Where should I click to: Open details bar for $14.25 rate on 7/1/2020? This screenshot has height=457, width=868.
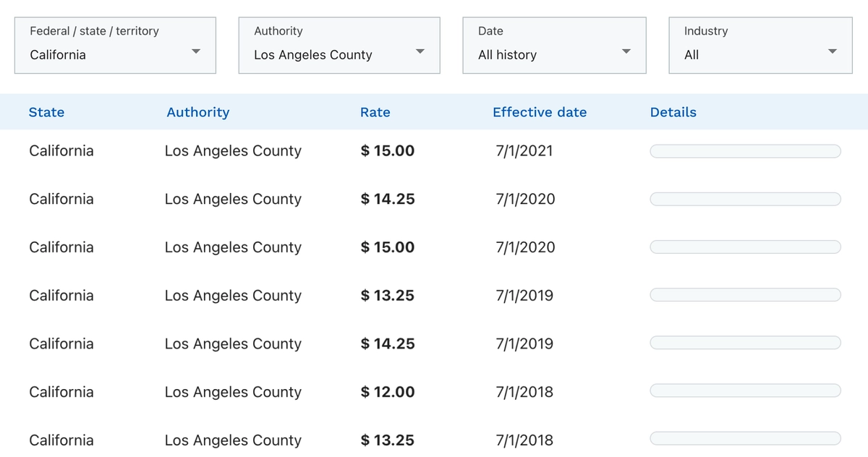click(x=745, y=199)
